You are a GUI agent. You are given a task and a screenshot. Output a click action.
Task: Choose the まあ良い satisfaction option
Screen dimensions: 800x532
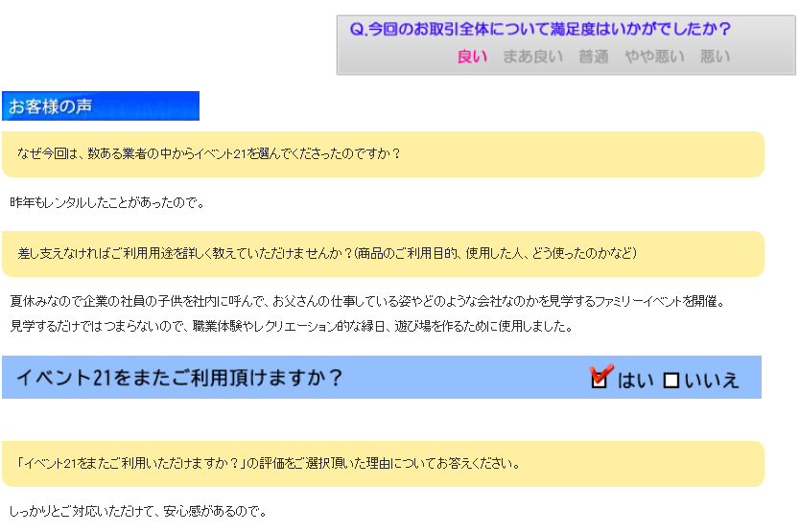tap(533, 57)
